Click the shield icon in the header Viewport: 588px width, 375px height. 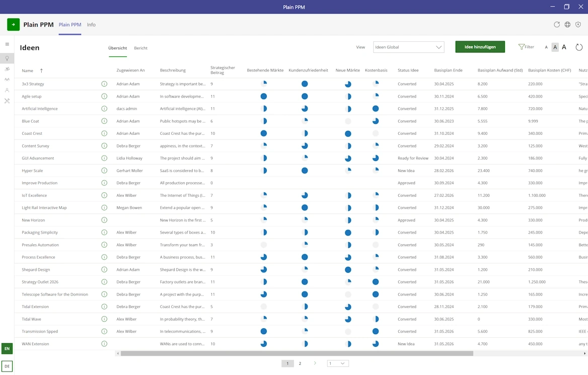point(578,25)
